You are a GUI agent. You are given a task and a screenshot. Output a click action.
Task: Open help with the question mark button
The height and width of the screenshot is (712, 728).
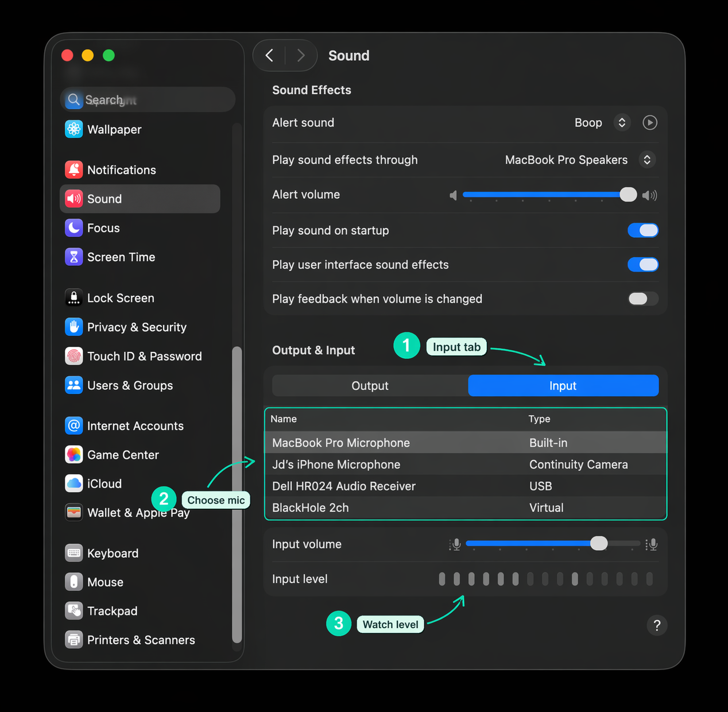tap(657, 625)
